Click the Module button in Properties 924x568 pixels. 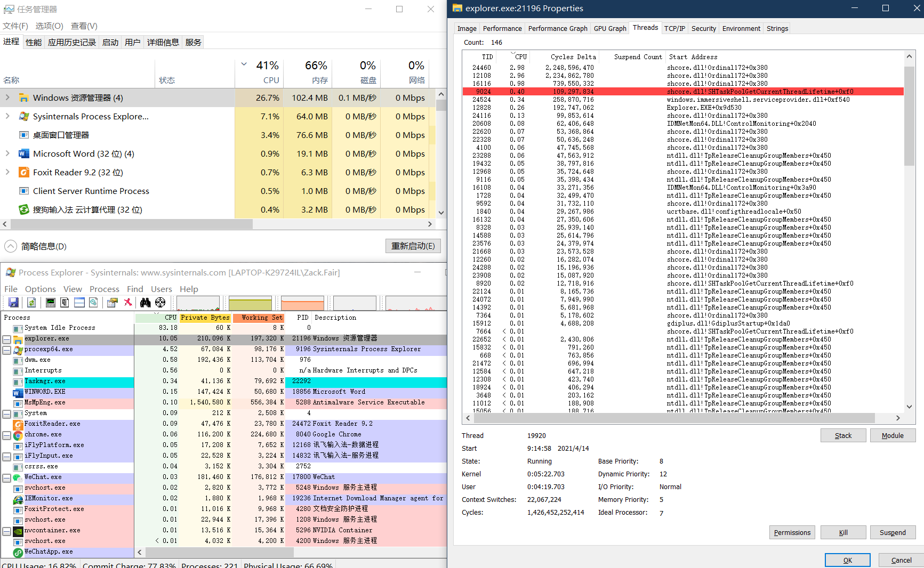(x=893, y=435)
